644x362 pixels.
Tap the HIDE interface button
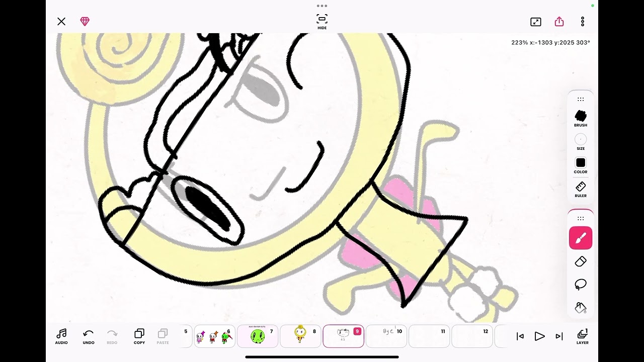click(322, 22)
